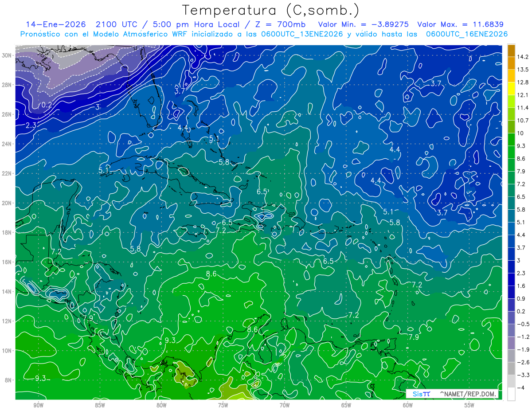
Task: Click the 2.3 contour label on the map
Action: pos(31,125)
